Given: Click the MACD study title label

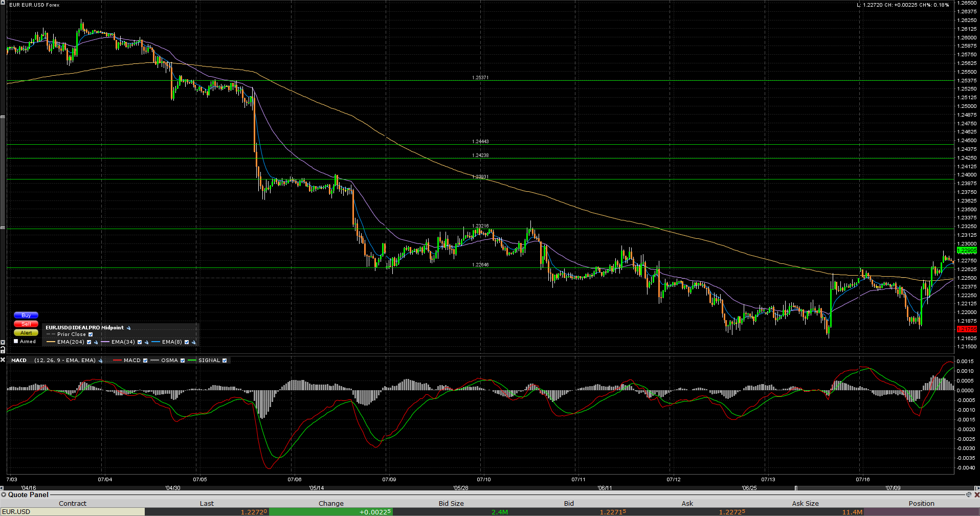Looking at the screenshot, I should click(19, 361).
